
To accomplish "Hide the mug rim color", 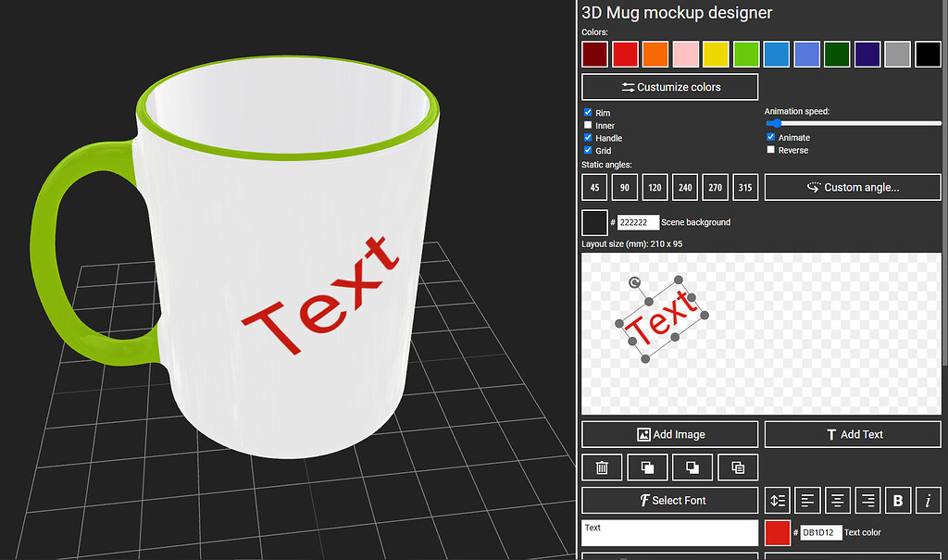I will tap(587, 112).
